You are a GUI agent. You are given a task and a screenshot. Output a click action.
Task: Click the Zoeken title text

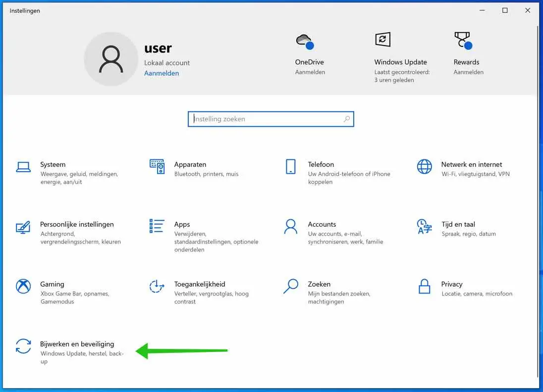tap(319, 284)
